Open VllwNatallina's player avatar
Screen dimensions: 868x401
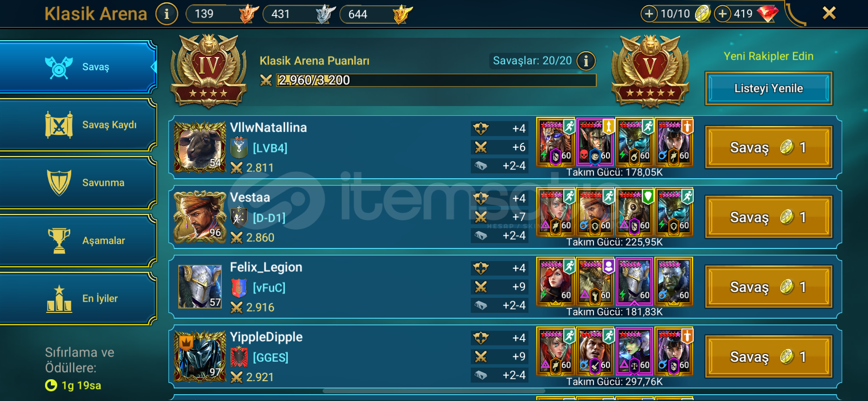tap(200, 147)
